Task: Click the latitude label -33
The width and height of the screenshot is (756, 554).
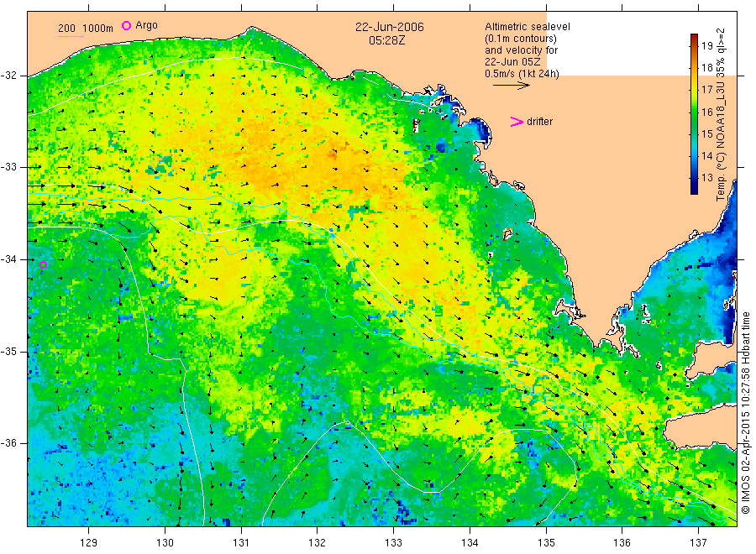Action: (8, 167)
